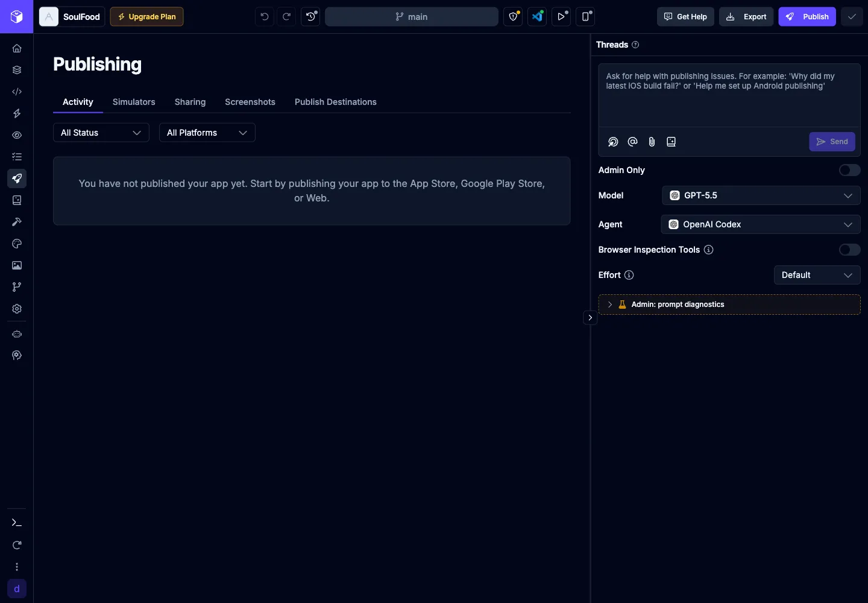Toggle the Admin Only switch
The width and height of the screenshot is (868, 603).
coord(850,170)
